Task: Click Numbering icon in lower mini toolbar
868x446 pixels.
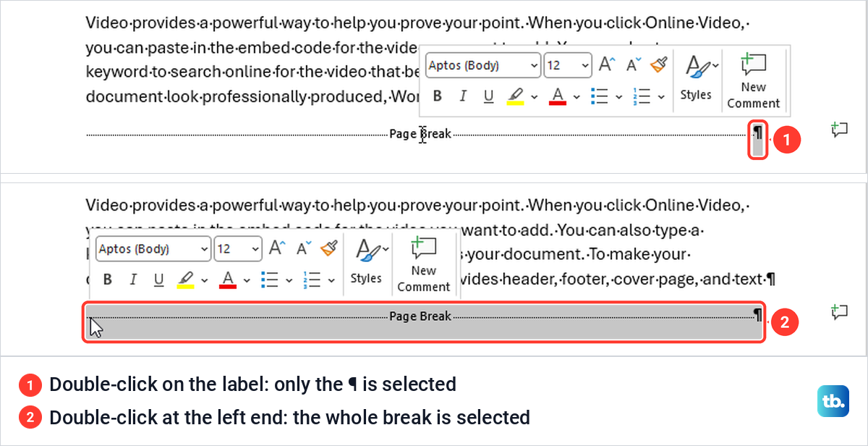Action: tap(312, 279)
